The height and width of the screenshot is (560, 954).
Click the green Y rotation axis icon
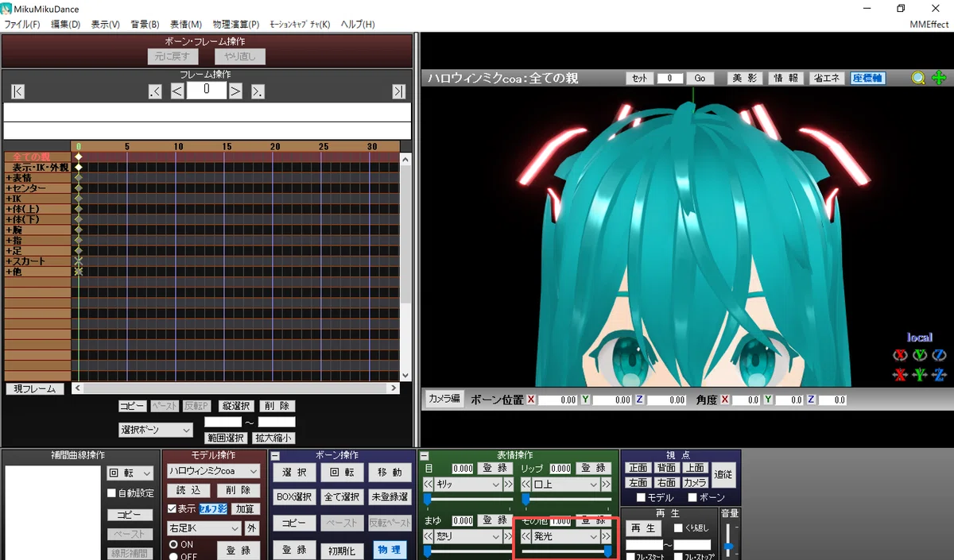[x=920, y=355]
